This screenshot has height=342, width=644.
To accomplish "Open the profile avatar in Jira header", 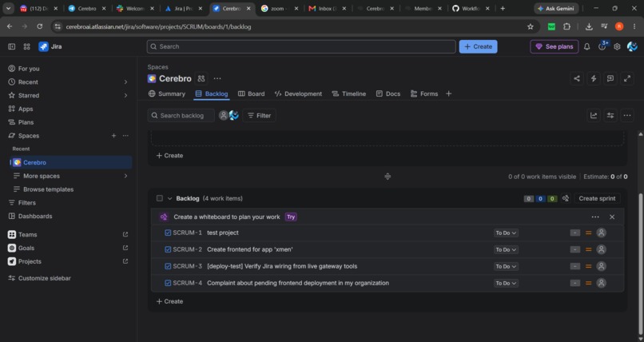I will click(632, 46).
